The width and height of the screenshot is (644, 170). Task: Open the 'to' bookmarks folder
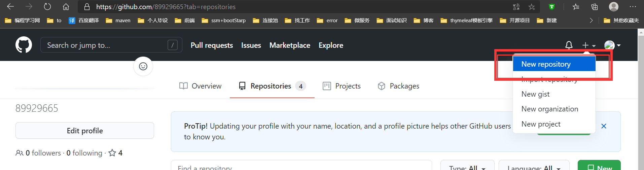(x=54, y=21)
